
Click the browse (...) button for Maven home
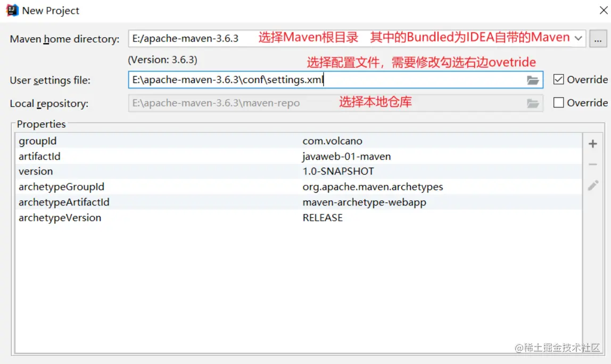(x=598, y=39)
